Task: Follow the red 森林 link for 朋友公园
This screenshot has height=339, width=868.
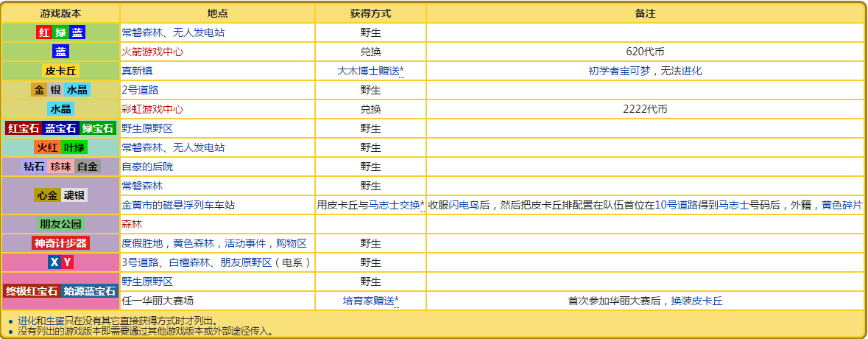Action: coord(132,224)
